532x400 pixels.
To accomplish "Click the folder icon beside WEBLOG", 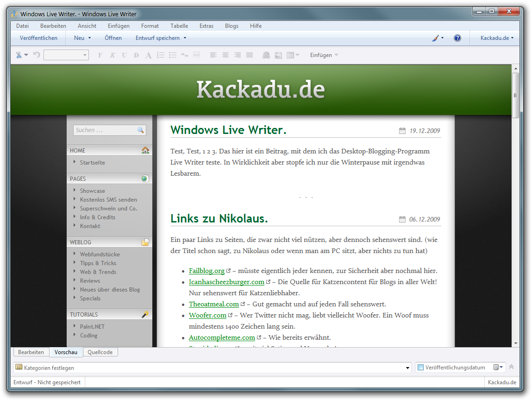I will [x=145, y=242].
